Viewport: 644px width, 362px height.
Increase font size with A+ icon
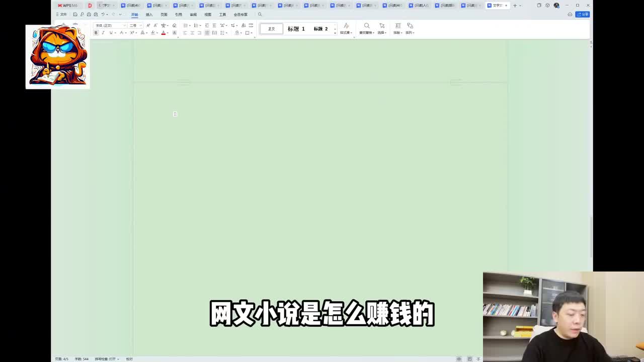[x=148, y=25]
